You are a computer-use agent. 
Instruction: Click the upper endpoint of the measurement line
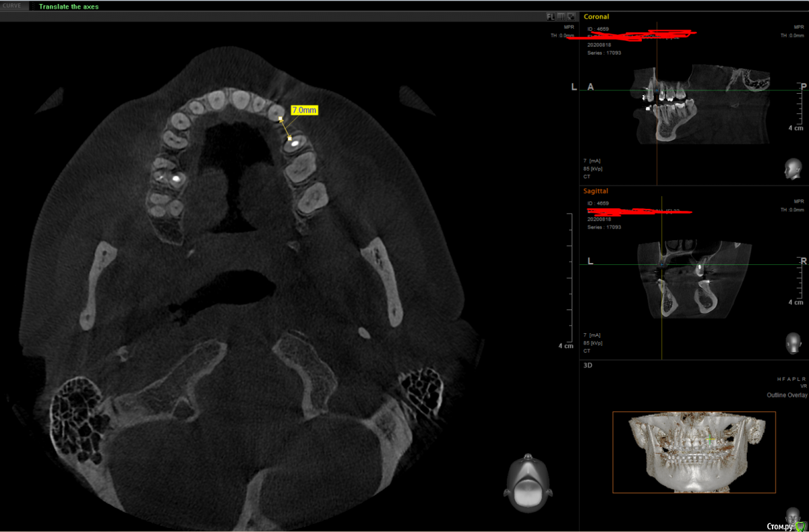pyautogui.click(x=281, y=119)
